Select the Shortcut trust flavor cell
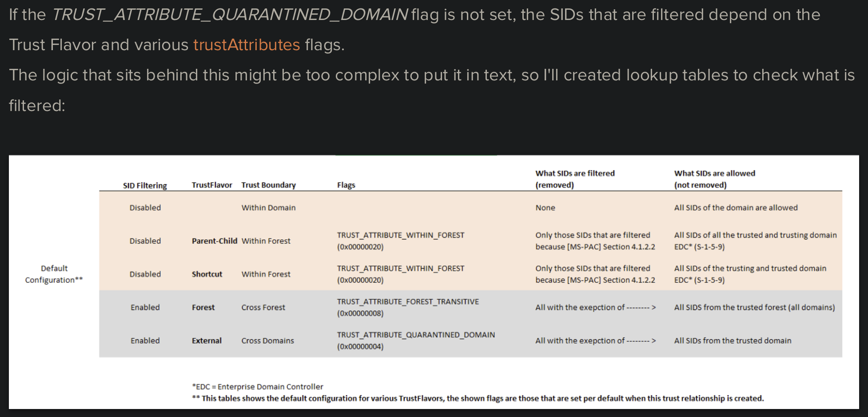Viewport: 868px width, 417px height. pyautogui.click(x=207, y=274)
